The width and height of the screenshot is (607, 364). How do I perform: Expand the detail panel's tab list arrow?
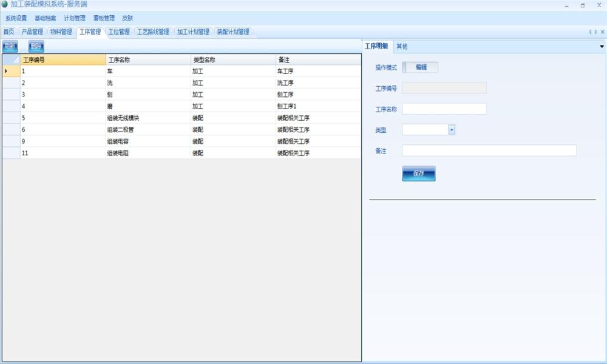pos(602,47)
